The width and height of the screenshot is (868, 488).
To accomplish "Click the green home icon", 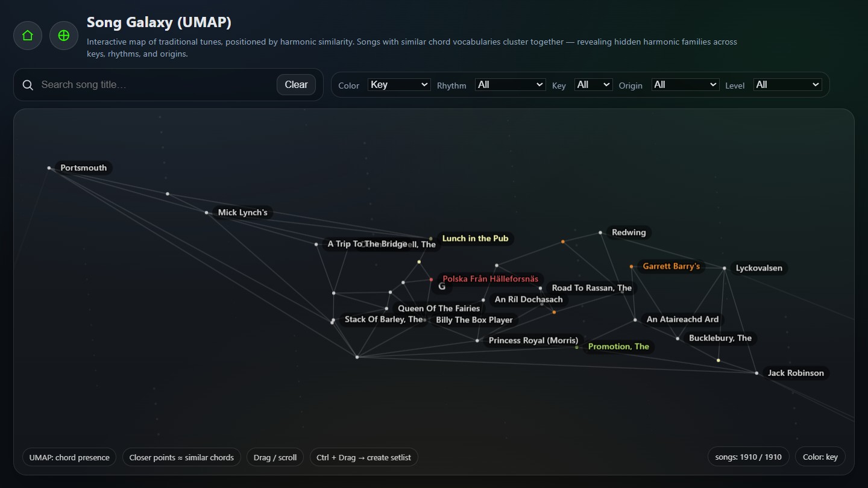I will 27,36.
